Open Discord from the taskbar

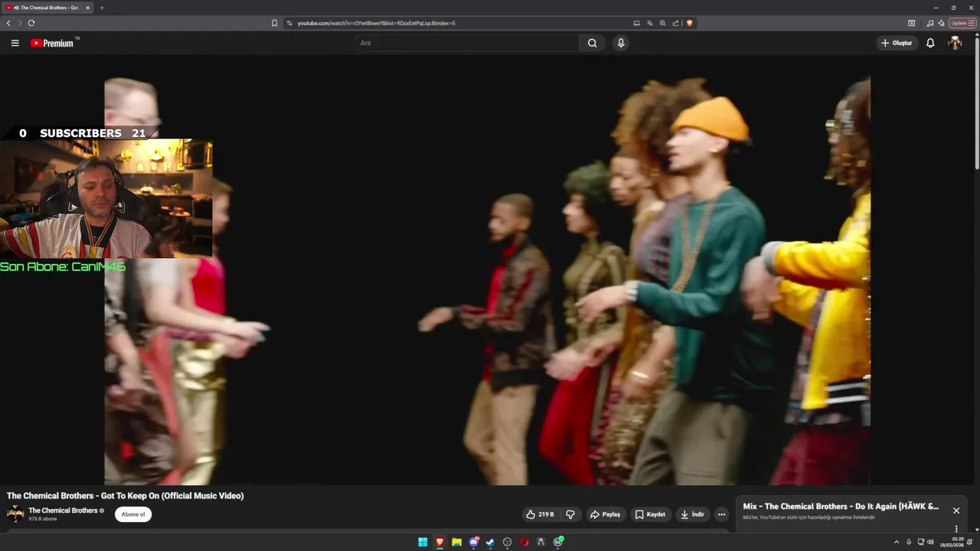(x=474, y=542)
